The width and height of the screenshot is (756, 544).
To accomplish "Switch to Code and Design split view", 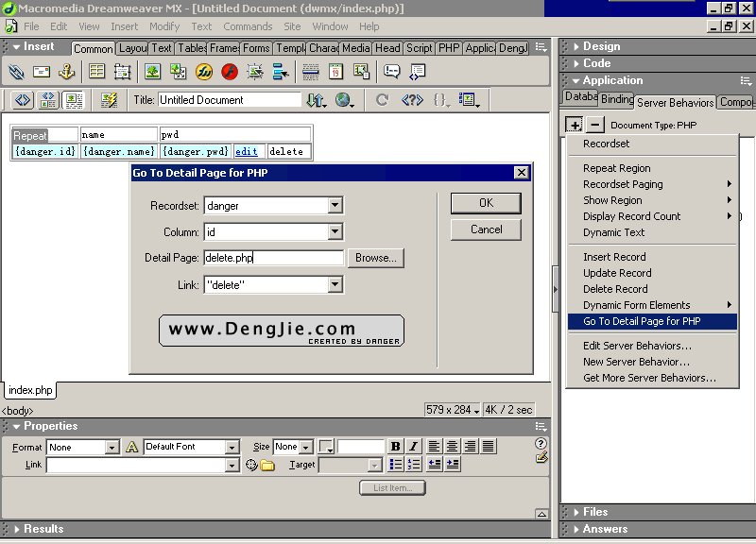I will 48,100.
